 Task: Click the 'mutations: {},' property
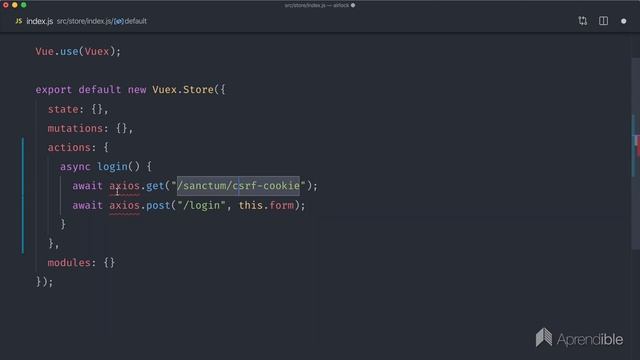90,128
